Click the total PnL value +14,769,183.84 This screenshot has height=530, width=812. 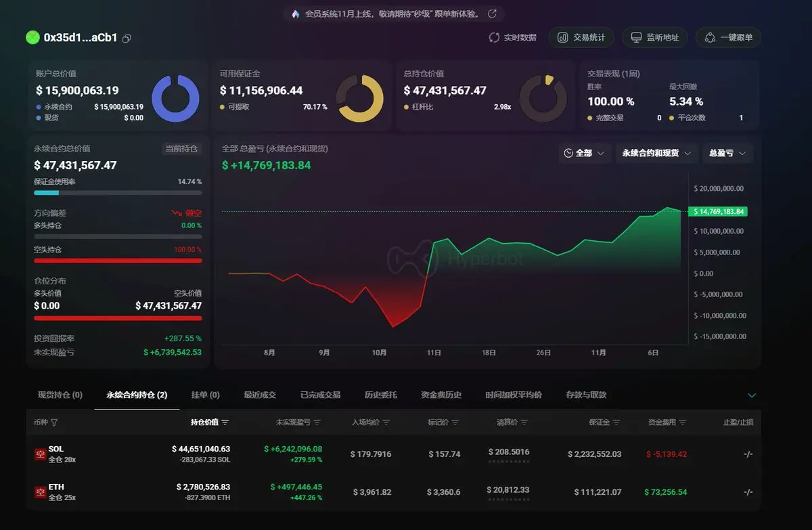click(267, 165)
